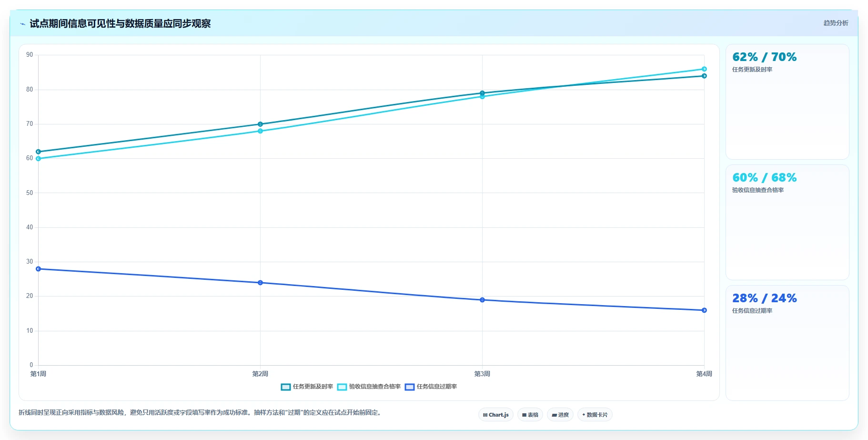
Task: Click the 第2周 x-axis label
Action: coord(260,374)
